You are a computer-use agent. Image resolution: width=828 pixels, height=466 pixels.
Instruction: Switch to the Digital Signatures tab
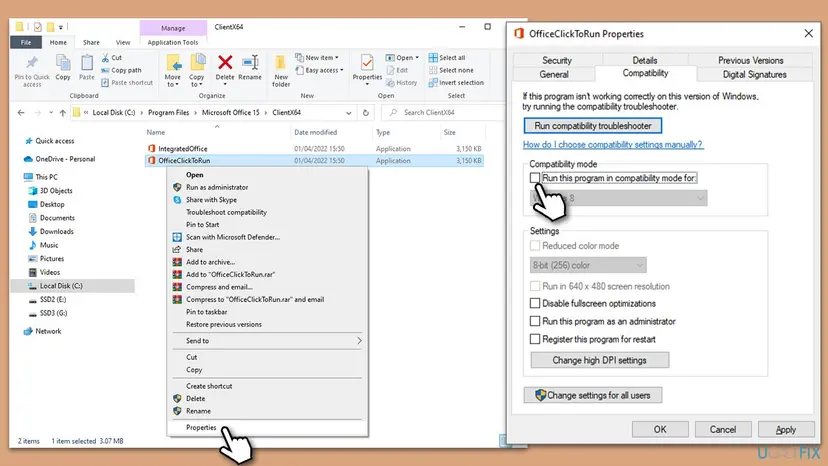[x=754, y=74]
